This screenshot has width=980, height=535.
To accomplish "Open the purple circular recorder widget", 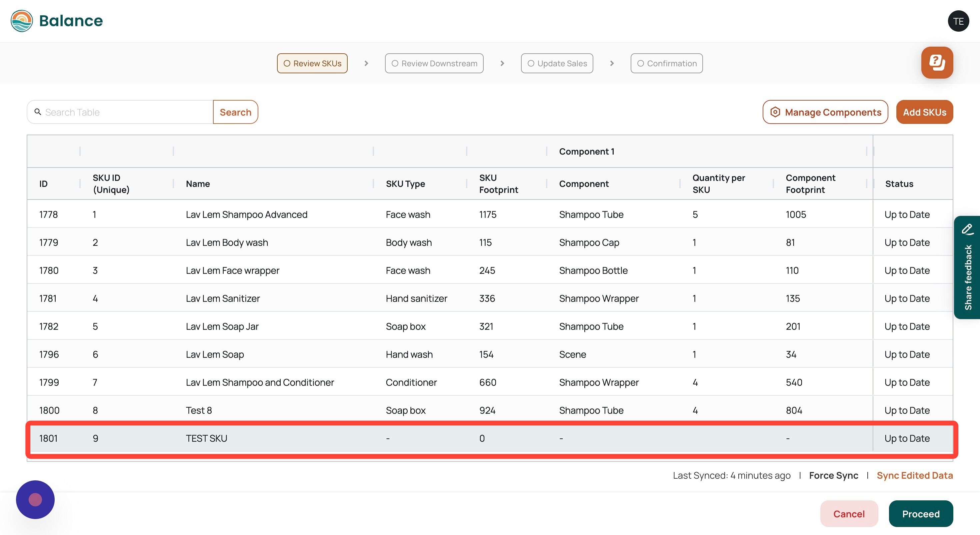I will [35, 500].
